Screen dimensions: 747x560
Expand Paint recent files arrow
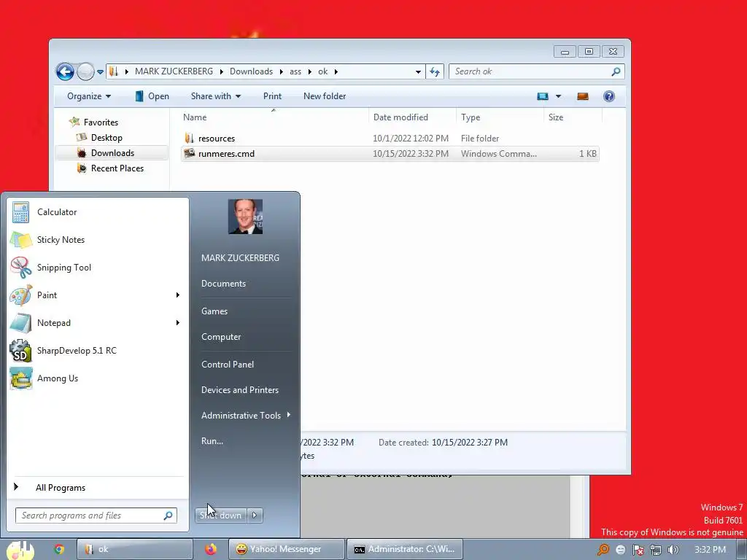click(x=178, y=295)
